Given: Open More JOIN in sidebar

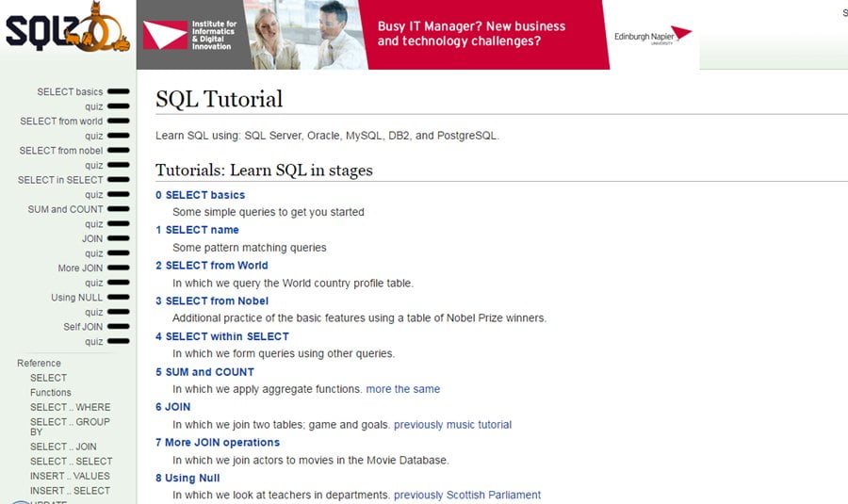Looking at the screenshot, I should 80,268.
